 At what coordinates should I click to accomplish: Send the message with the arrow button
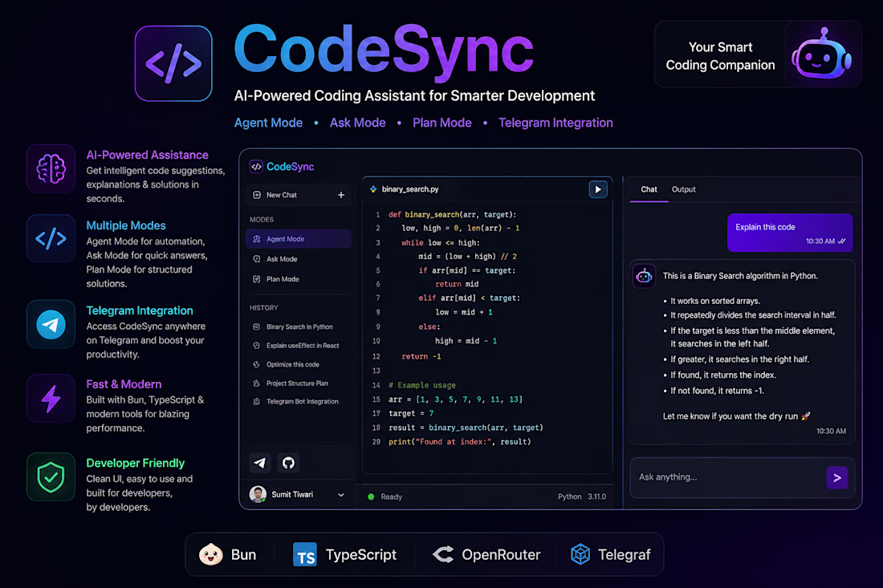pyautogui.click(x=836, y=478)
